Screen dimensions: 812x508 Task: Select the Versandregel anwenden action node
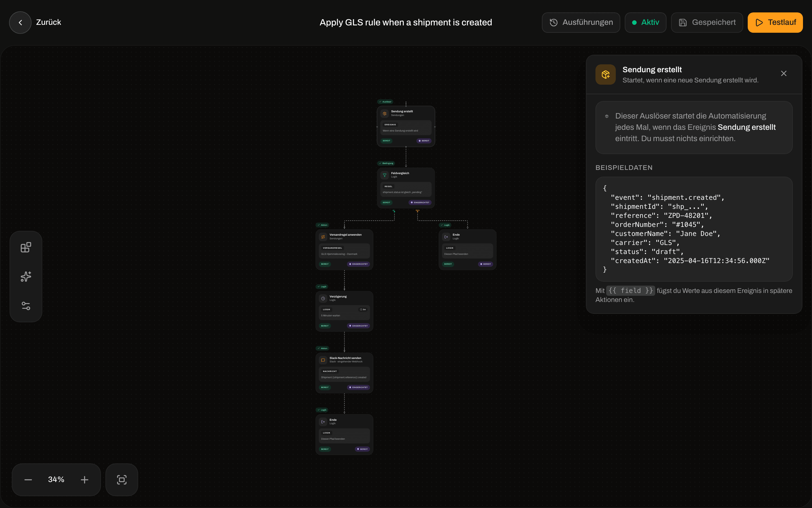[x=344, y=250]
